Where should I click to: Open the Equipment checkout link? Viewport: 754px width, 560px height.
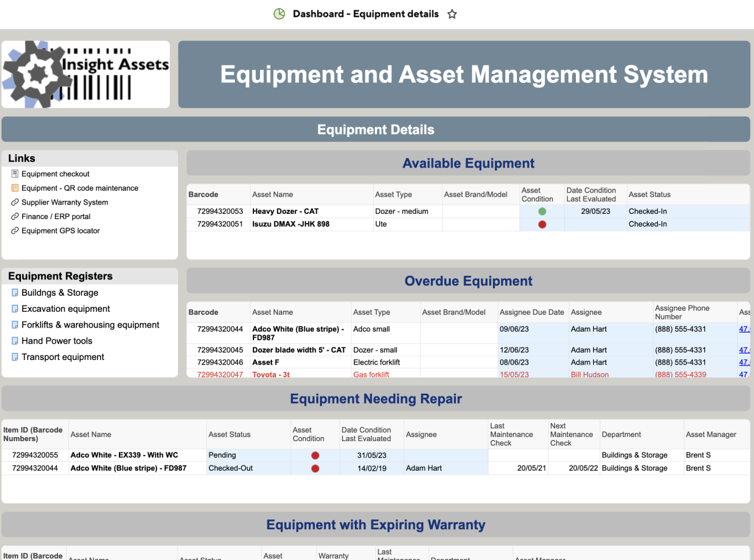click(55, 173)
